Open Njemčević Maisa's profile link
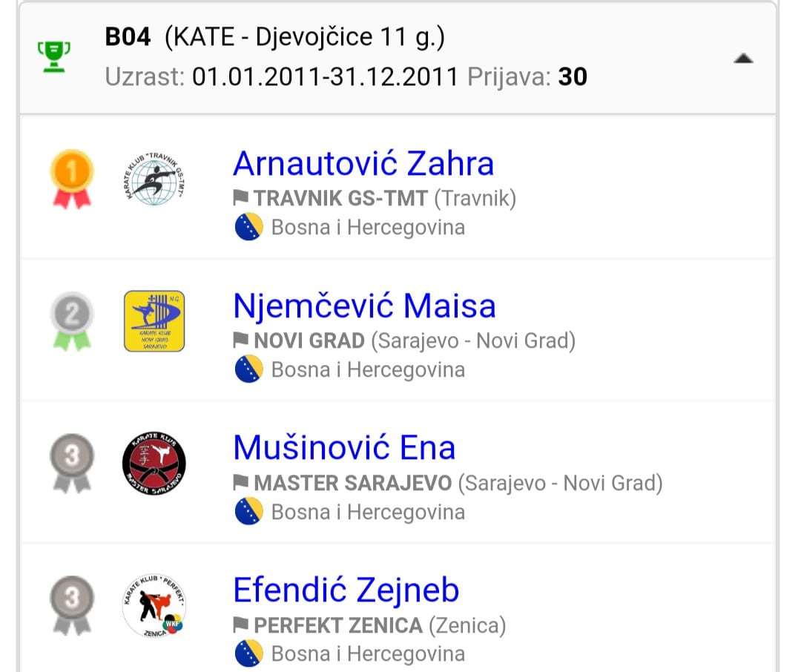The width and height of the screenshot is (801, 672). pos(364,306)
